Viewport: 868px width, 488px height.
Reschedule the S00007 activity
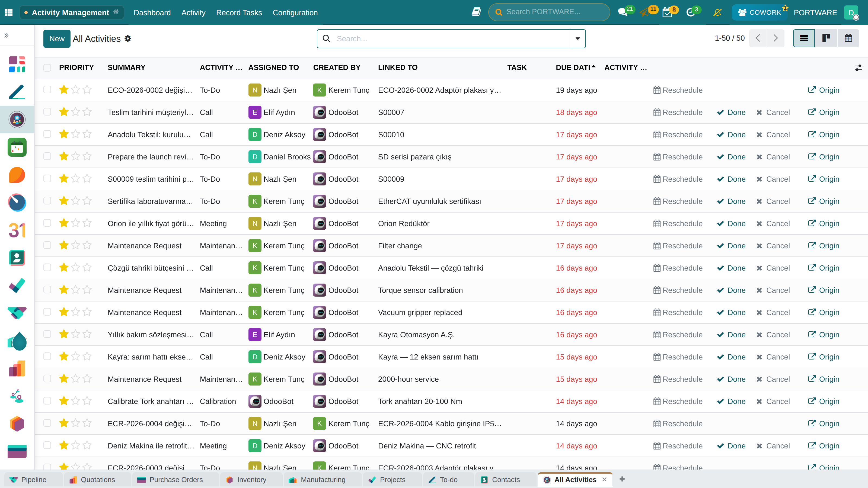pos(678,112)
